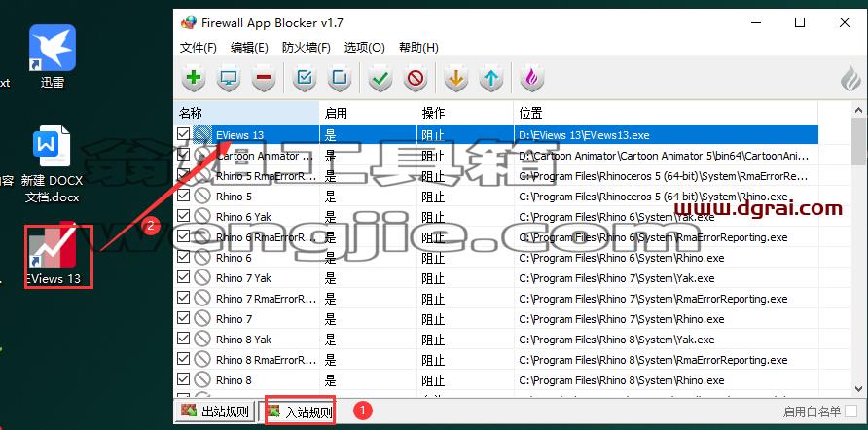Image resolution: width=868 pixels, height=430 pixels.
Task: Toggle the Rhino 5 rule checkbox
Action: (183, 196)
